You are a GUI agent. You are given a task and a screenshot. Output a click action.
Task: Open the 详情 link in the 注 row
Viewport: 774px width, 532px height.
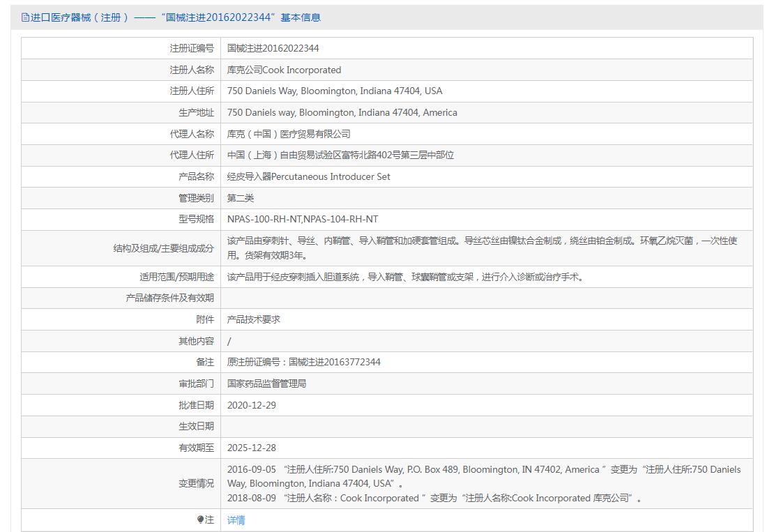(236, 520)
